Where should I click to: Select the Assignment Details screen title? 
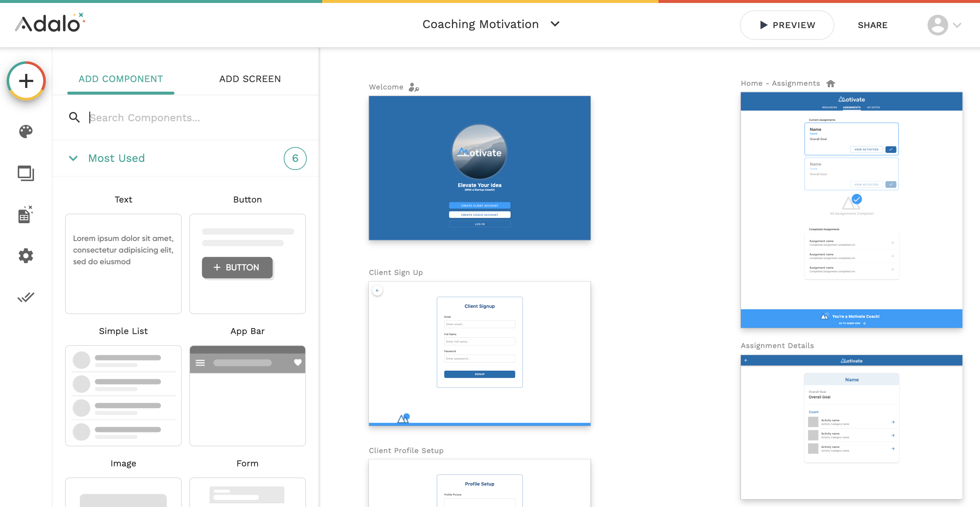777,346
